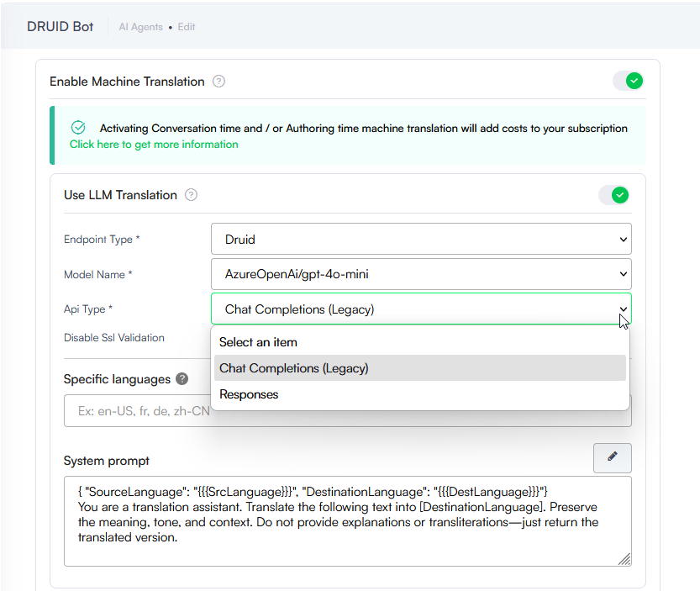Disable the Enable Machine Translation toggle
Viewport: 700px width, 591px height.
tap(628, 82)
